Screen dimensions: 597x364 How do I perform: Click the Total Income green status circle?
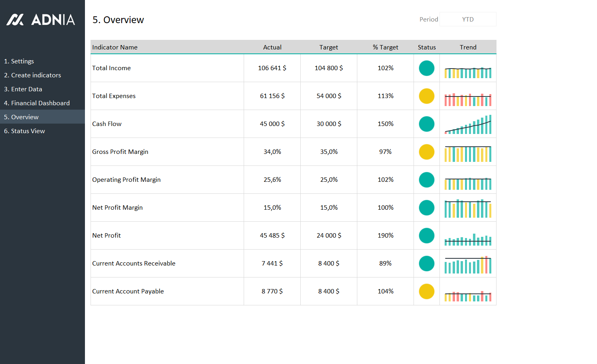tap(426, 68)
